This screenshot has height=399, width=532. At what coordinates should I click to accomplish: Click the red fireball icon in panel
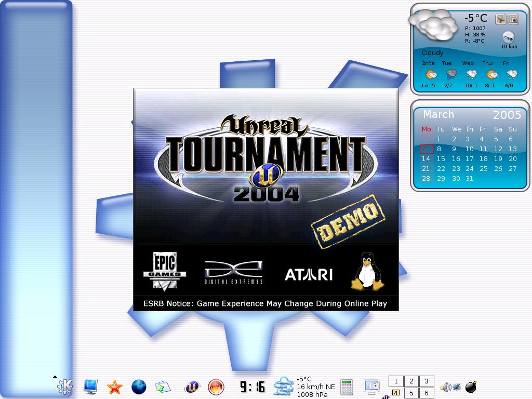[216, 387]
